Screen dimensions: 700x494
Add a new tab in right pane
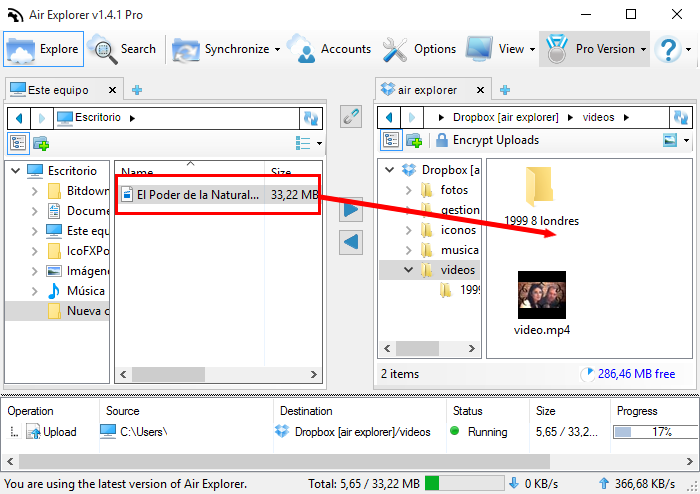(505, 90)
